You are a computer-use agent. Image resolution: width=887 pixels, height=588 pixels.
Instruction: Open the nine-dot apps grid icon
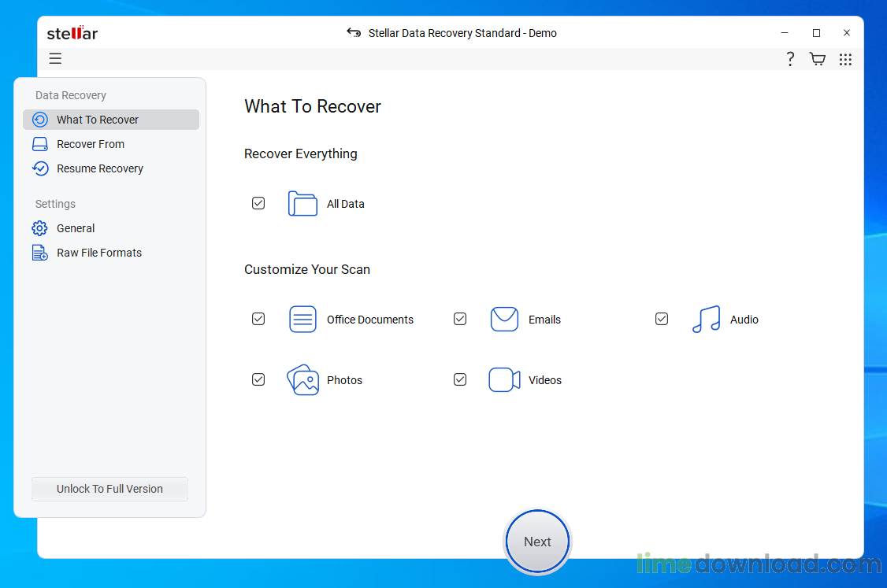(845, 59)
